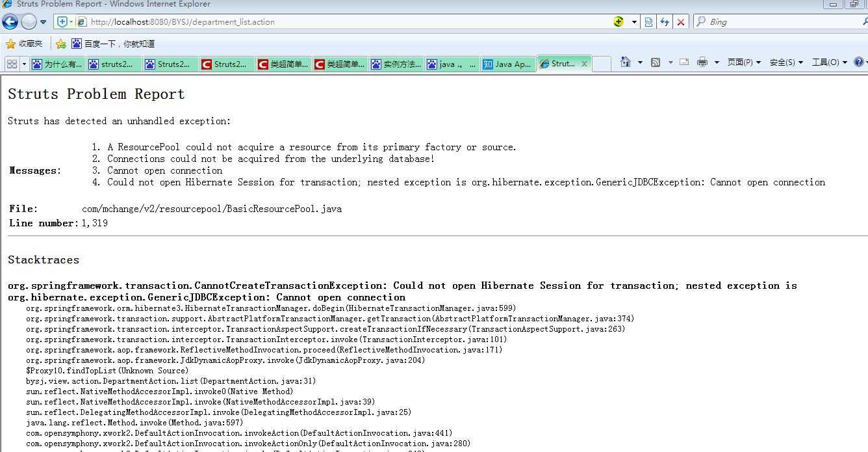This screenshot has width=868, height=452.
Task: Switch to the 为什么有... tab
Action: (57, 64)
